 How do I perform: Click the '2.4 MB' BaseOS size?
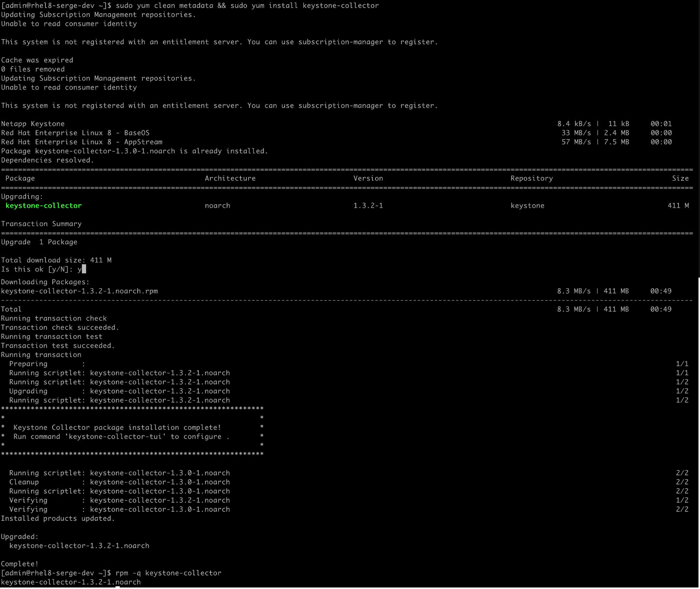click(617, 133)
